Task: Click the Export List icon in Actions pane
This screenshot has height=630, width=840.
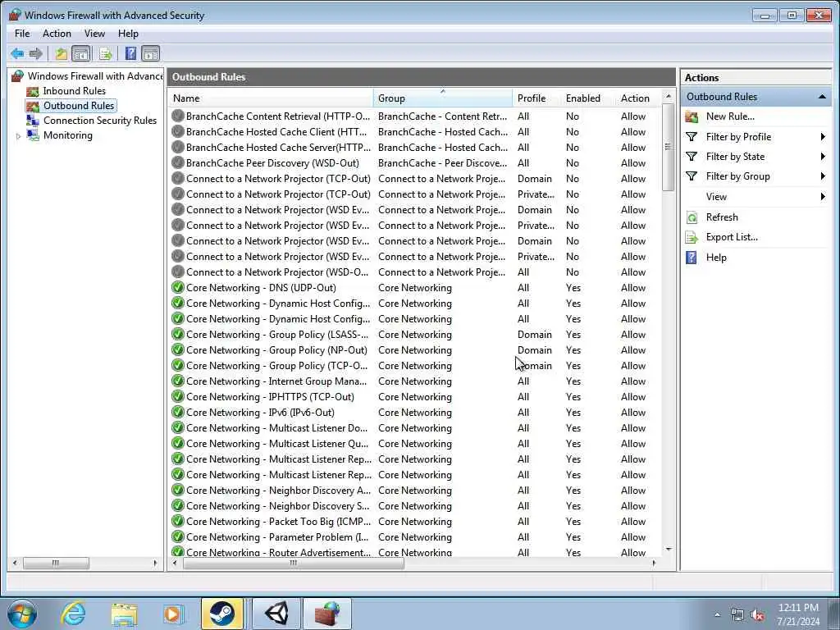Action: tap(692, 237)
